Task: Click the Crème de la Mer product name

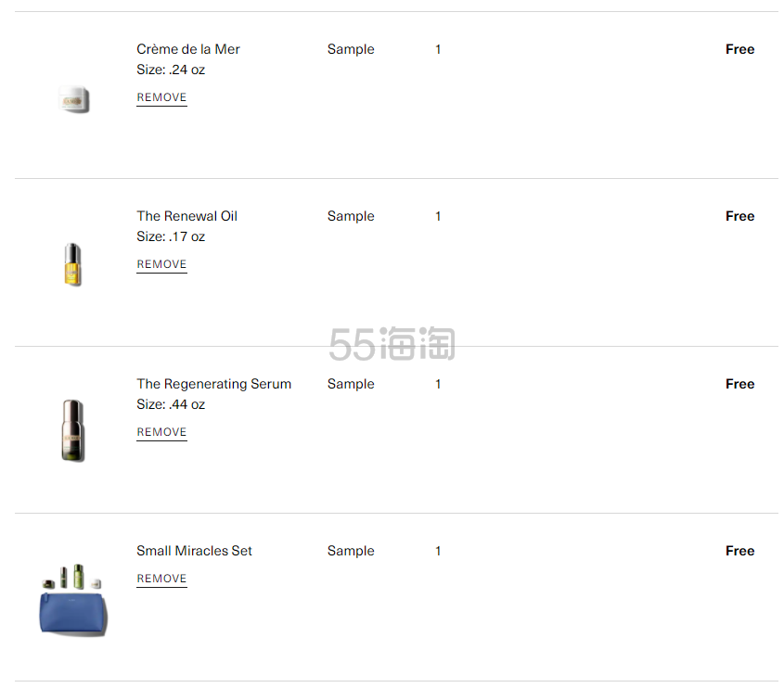Action: pos(188,49)
